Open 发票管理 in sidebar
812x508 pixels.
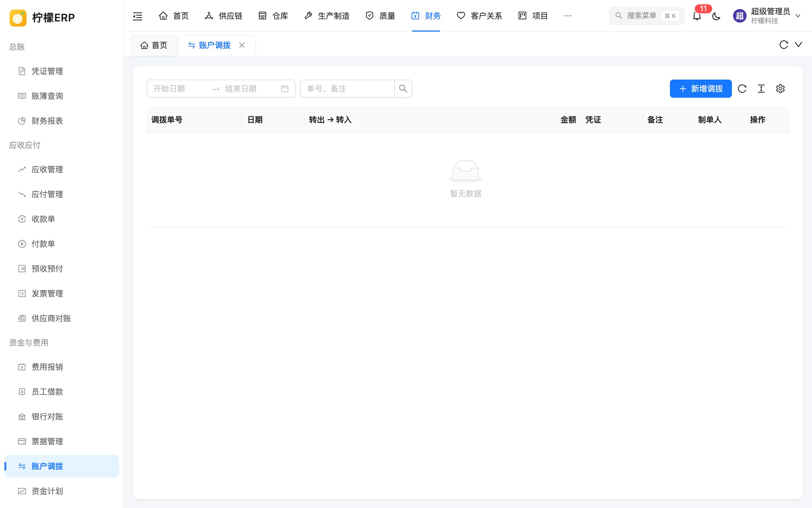click(62, 294)
